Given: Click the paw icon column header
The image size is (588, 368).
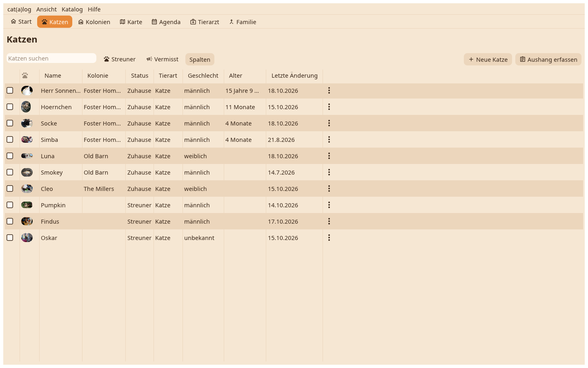Looking at the screenshot, I should click(25, 75).
